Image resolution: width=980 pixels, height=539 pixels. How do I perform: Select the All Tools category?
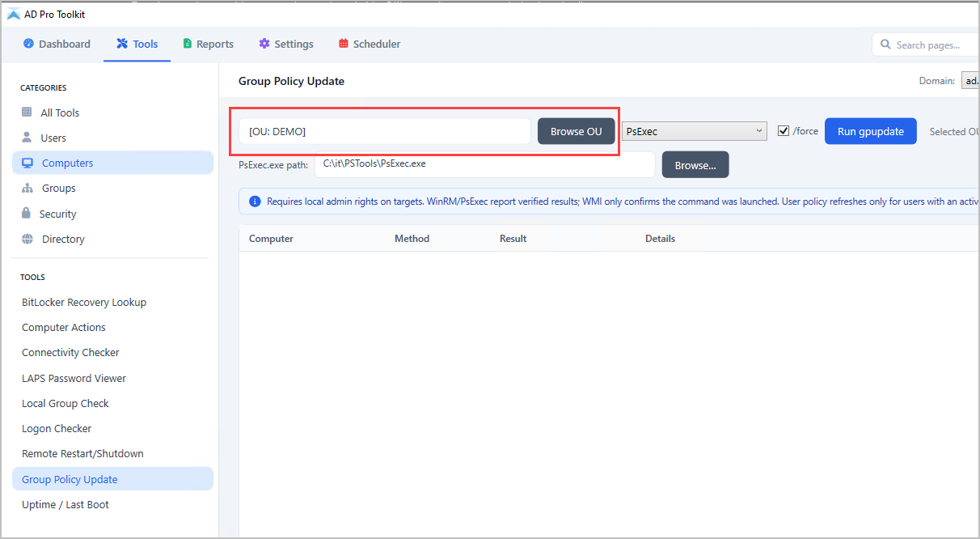click(x=112, y=112)
